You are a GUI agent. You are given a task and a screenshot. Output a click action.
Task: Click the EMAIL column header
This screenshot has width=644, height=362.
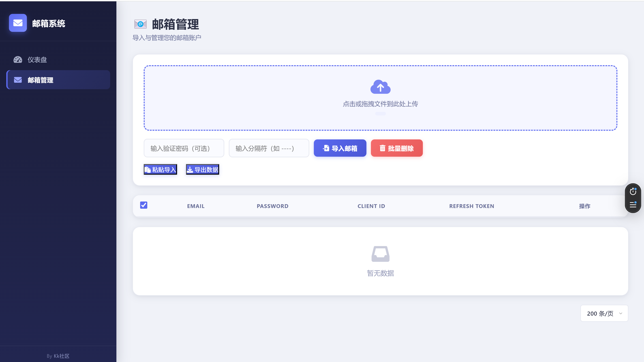(196, 206)
